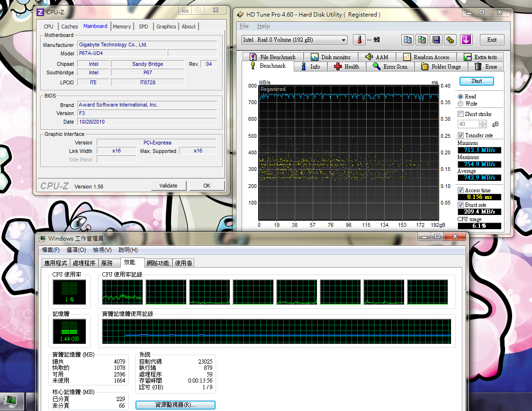The height and width of the screenshot is (411, 532).
Task: Click the Error Scan magnifier icon
Action: [376, 66]
